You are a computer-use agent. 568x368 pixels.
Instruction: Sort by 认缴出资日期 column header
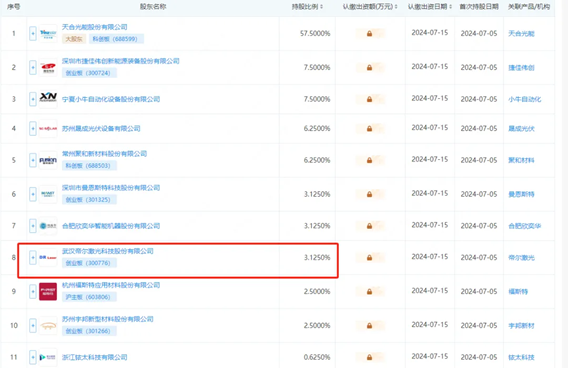coord(430,7)
